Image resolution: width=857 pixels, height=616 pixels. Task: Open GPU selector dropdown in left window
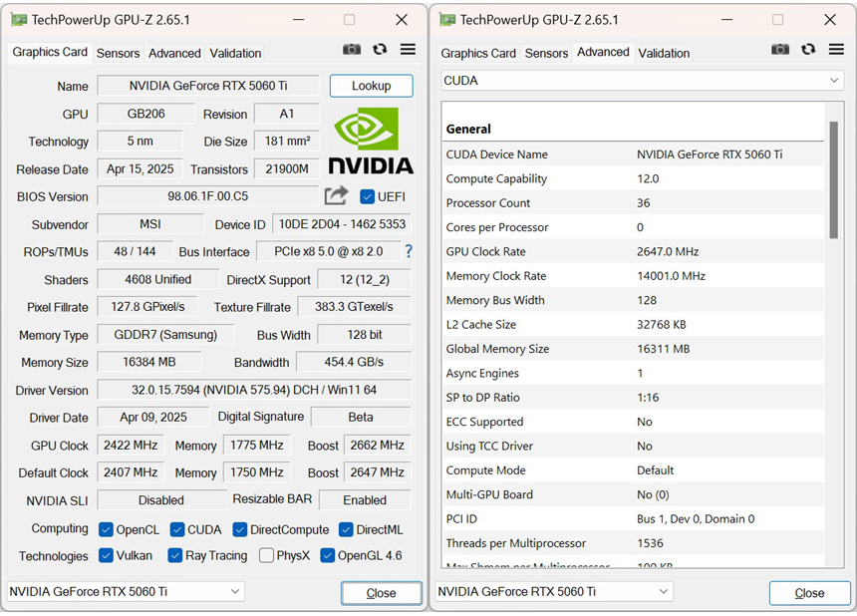point(125,591)
